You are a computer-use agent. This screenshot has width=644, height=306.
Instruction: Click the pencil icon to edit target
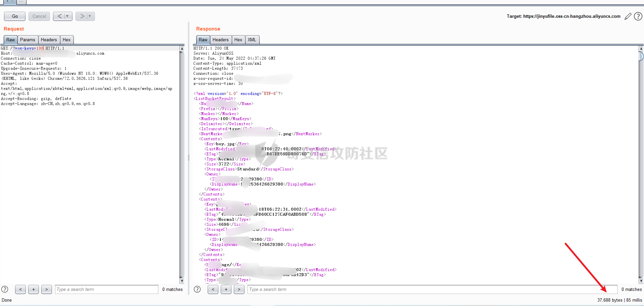click(628, 16)
